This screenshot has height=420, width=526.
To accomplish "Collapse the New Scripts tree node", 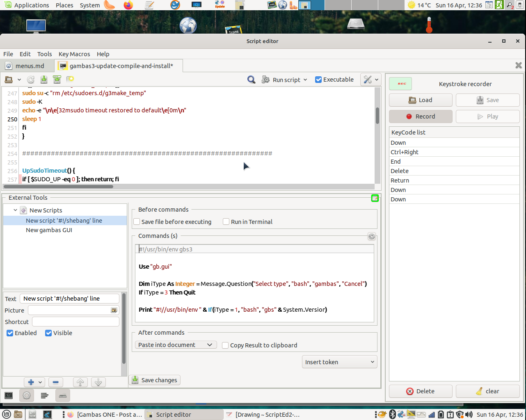I will 15,210.
